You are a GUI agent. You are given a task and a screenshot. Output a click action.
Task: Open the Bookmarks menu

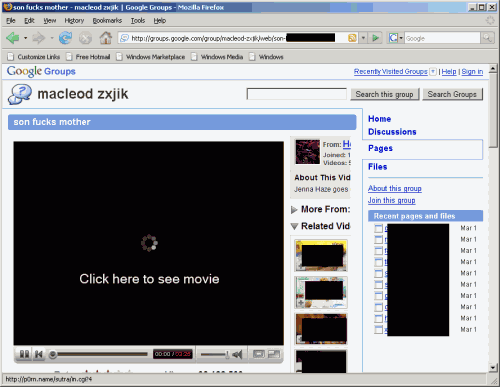tap(107, 21)
